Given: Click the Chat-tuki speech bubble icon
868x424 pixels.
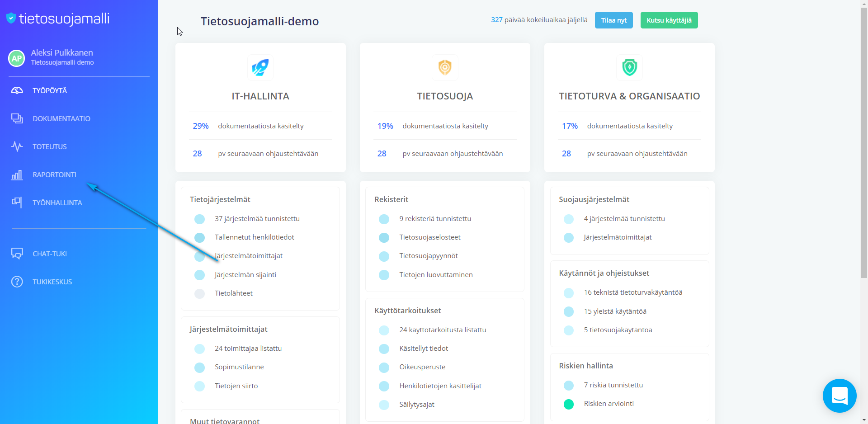Looking at the screenshot, I should click(x=17, y=254).
